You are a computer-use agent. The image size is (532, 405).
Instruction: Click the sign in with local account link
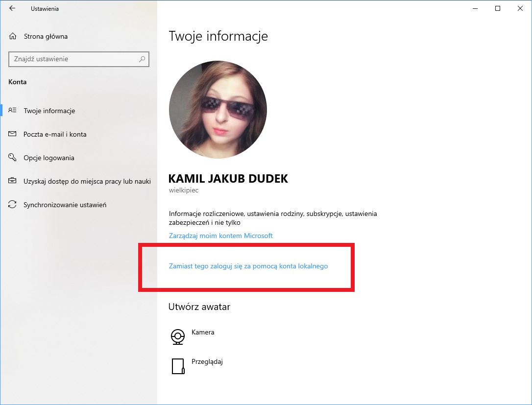tap(249, 266)
